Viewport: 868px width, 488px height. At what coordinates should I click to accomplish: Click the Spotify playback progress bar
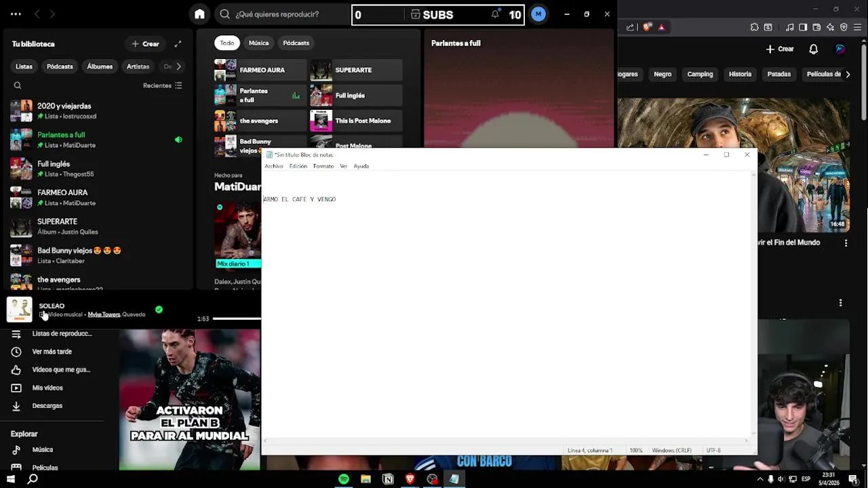click(x=237, y=319)
